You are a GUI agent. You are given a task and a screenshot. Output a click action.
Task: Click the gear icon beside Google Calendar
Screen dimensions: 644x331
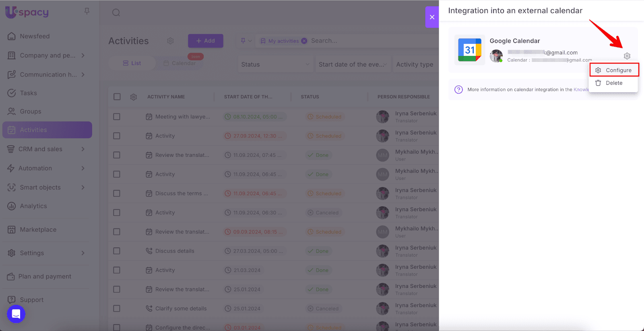tap(627, 56)
